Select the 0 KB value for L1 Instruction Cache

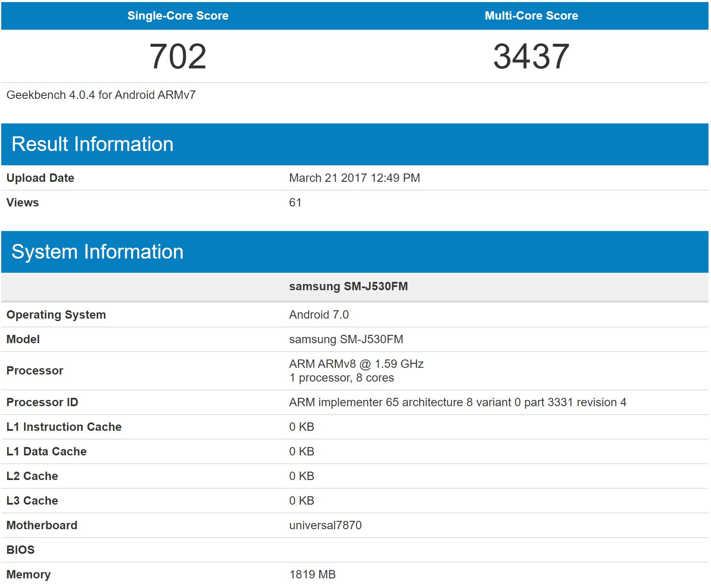pyautogui.click(x=302, y=427)
